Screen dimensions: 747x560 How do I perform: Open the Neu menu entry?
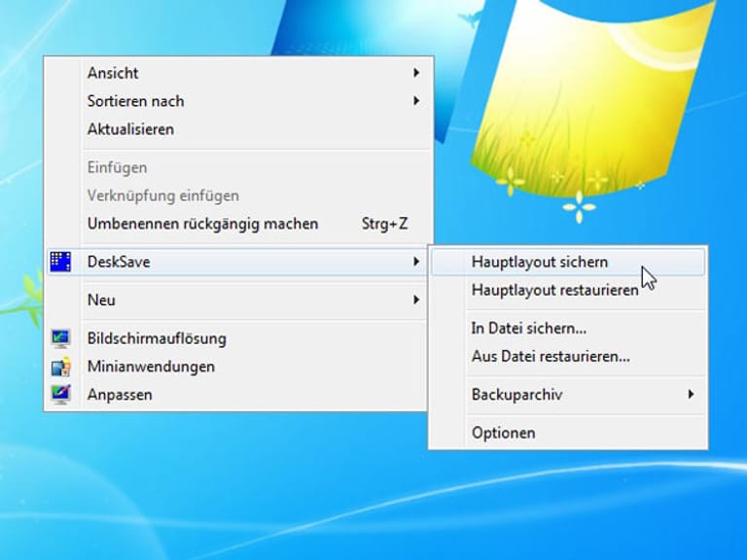(x=238, y=300)
